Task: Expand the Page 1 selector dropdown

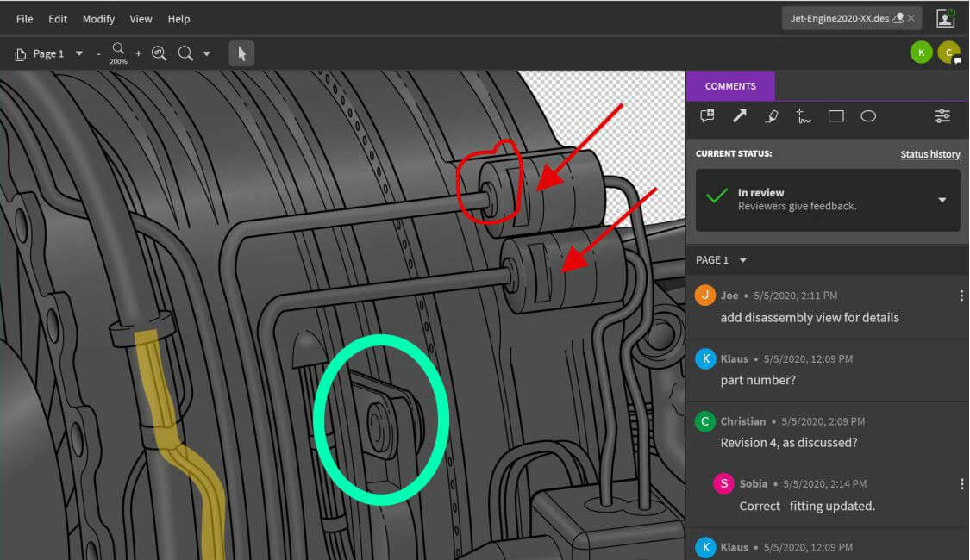Action: coord(79,53)
